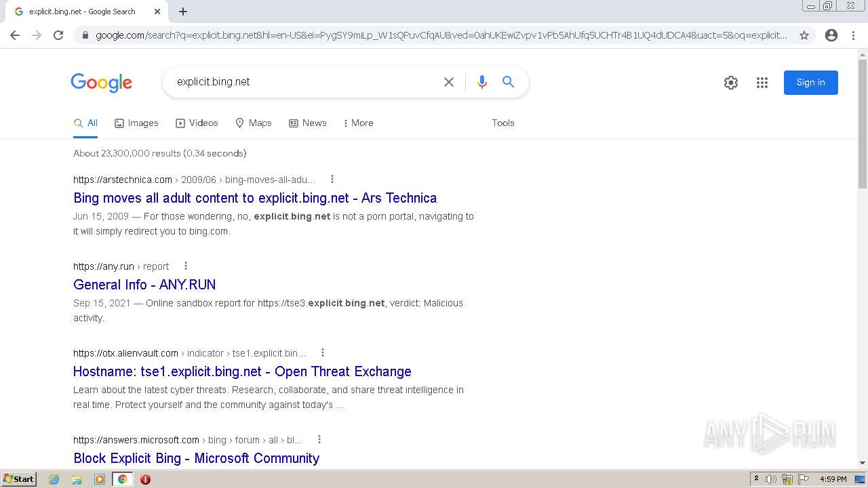Click the Google search text field

(x=305, y=82)
